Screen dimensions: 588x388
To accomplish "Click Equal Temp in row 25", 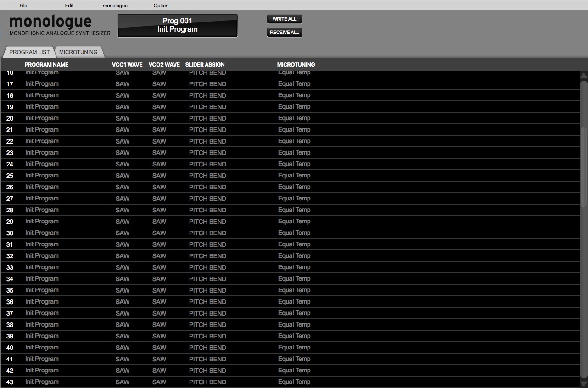I will click(x=294, y=176).
